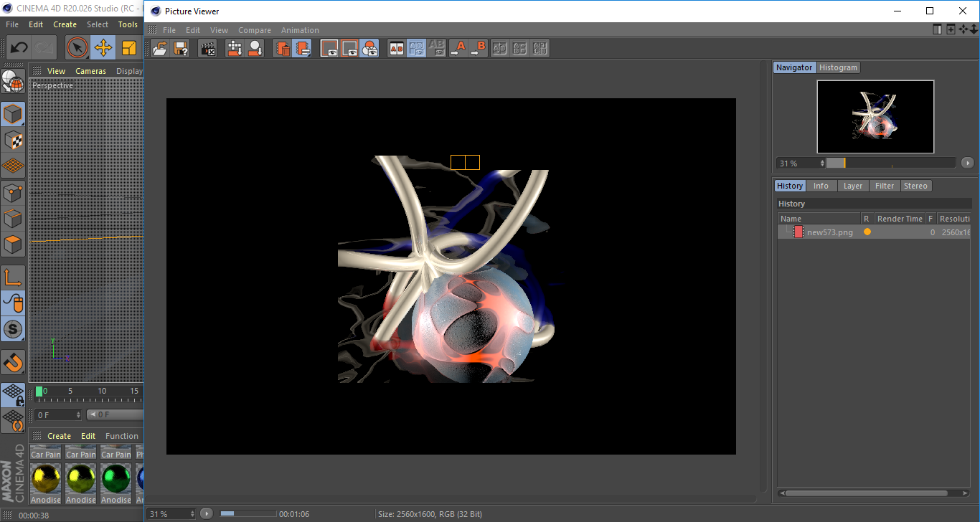
Task: Open the Compare menu in Picture Viewer
Action: coord(255,30)
